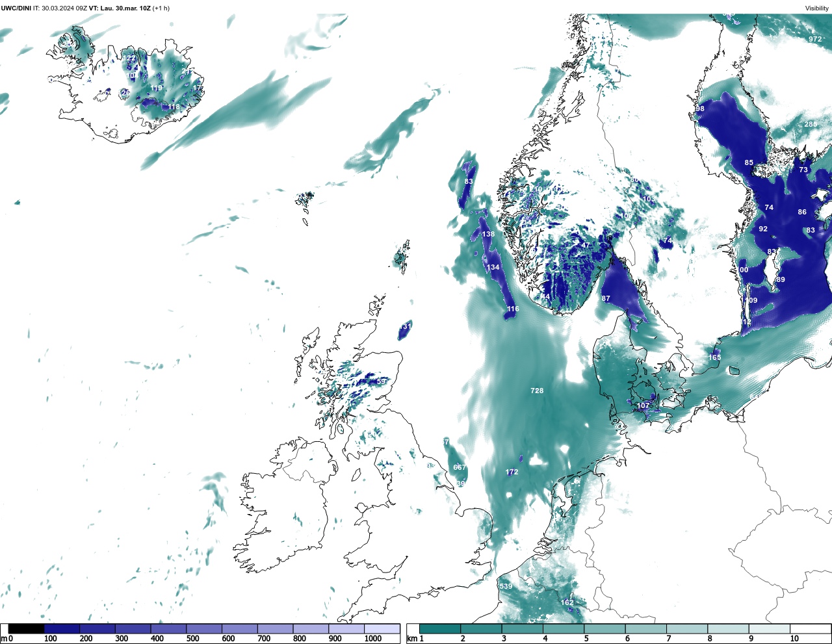
Task: Click the '1000' tick label in the metre legend
Action: click(x=373, y=639)
